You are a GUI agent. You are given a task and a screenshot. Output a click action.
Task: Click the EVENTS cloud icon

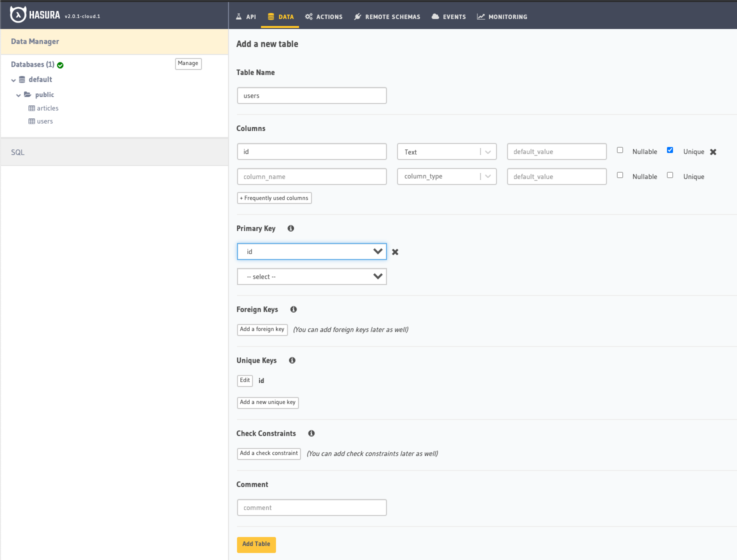(435, 16)
